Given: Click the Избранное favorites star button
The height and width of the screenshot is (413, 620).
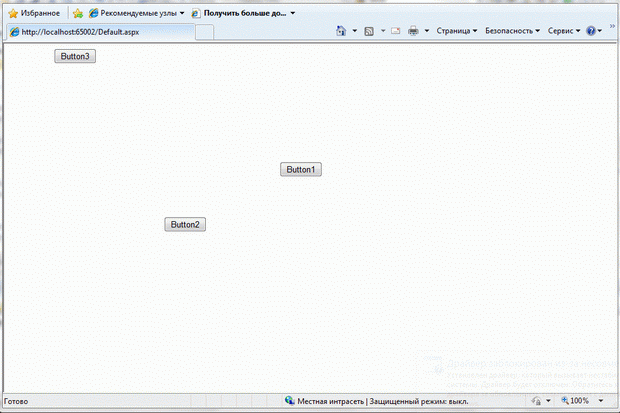Looking at the screenshot, I should point(34,13).
